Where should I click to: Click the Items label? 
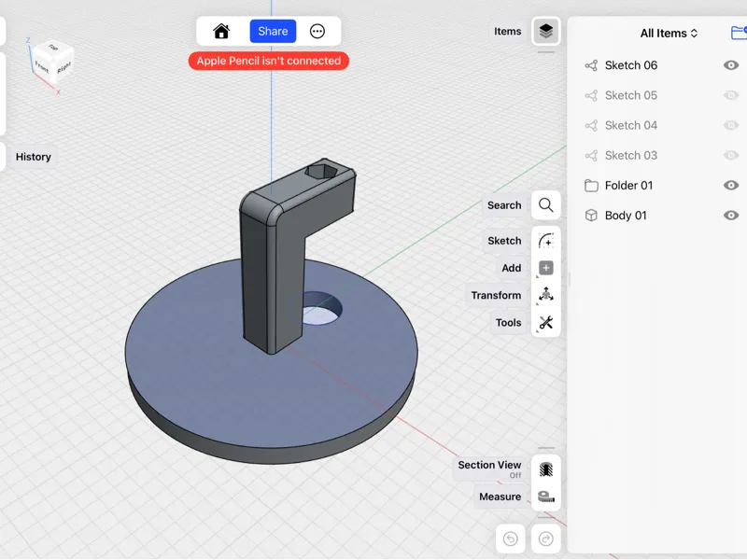click(507, 32)
